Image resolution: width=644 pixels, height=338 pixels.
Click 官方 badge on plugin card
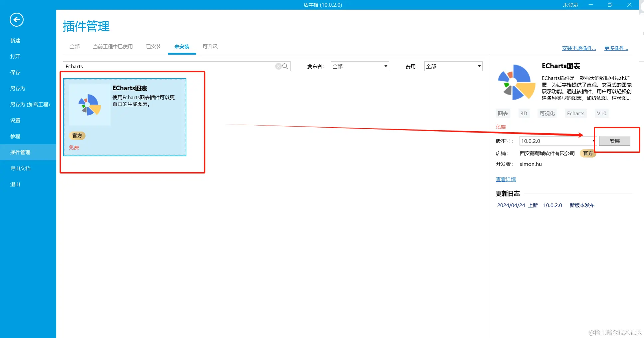77,136
